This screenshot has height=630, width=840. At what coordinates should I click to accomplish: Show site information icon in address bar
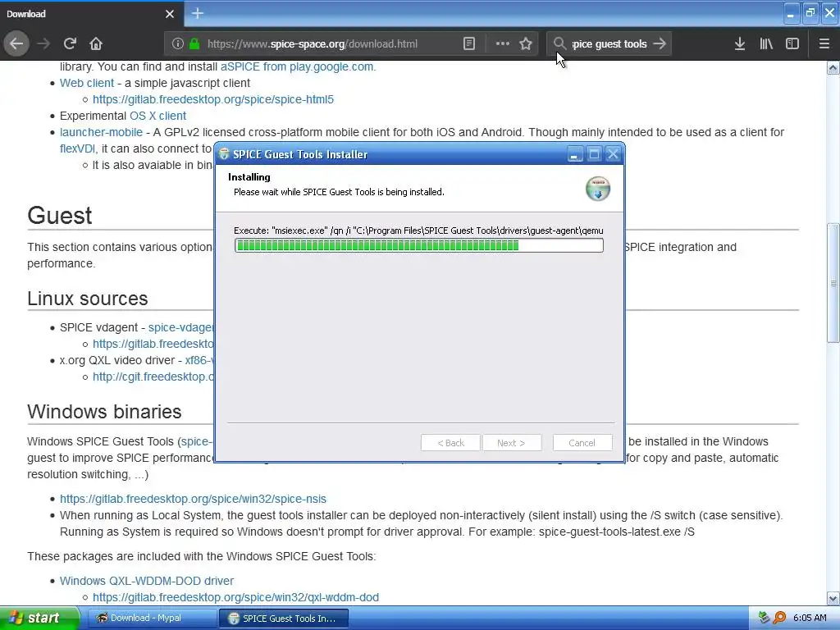[x=178, y=44]
